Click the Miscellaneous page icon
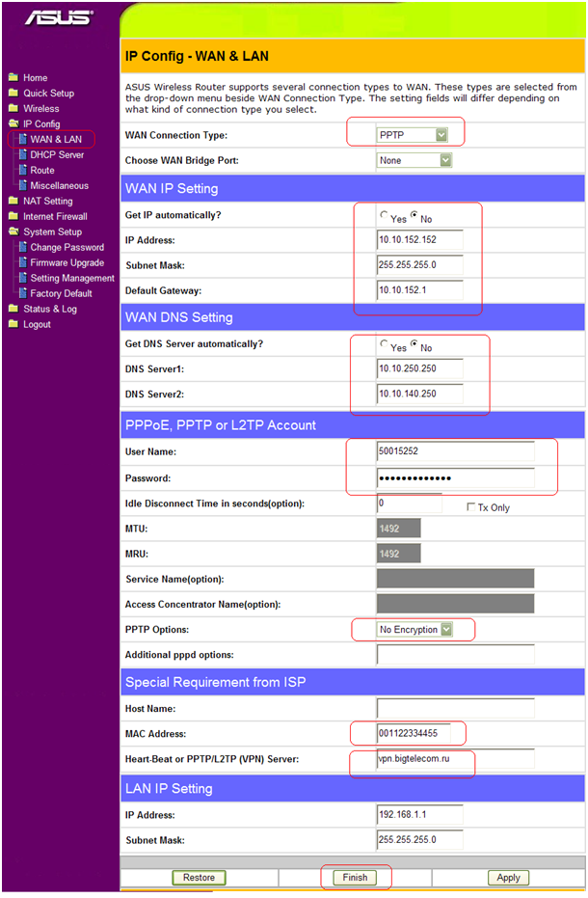Screen dimensions: 588x898 [23, 185]
